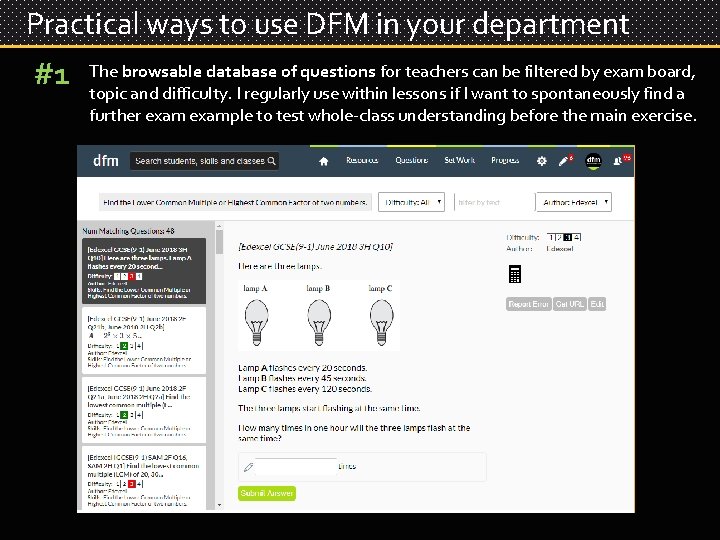Viewport: 720px width, 540px height.
Task: Select the June 2018 2F Q27a lowest common multiple card
Action: tap(144, 410)
